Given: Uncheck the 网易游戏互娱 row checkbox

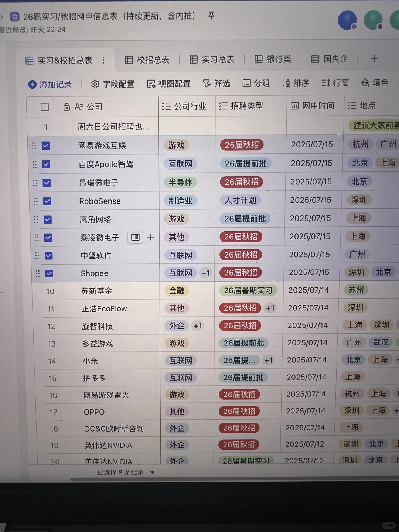Looking at the screenshot, I should pos(46,146).
